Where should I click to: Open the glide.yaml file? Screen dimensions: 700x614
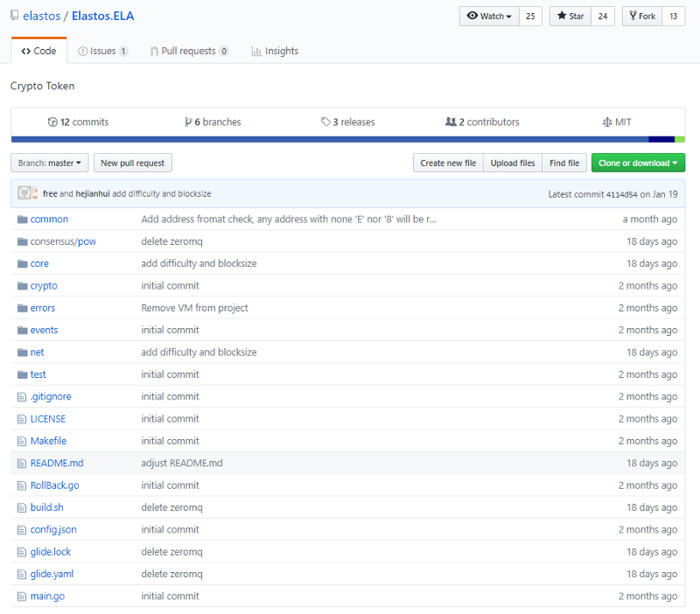point(52,574)
